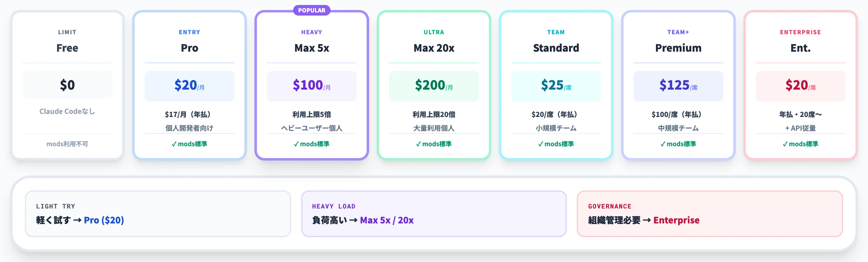Click the checkmark beside Enterprise mods標準

(785, 144)
